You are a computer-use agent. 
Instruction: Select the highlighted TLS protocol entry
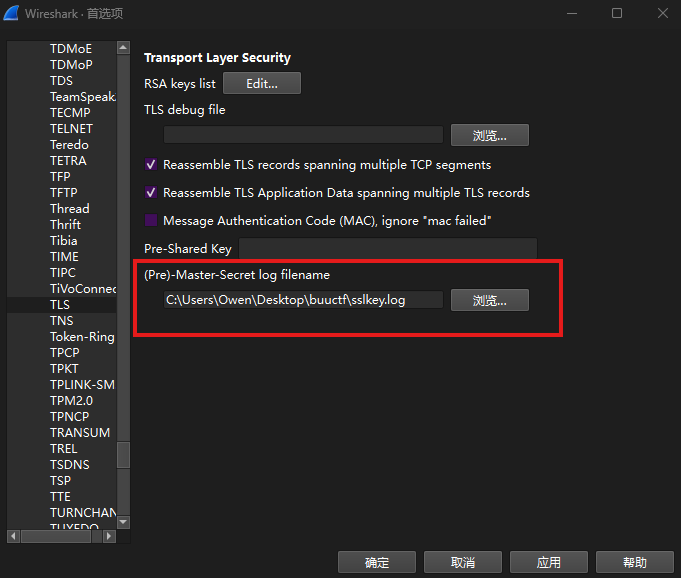click(62, 305)
